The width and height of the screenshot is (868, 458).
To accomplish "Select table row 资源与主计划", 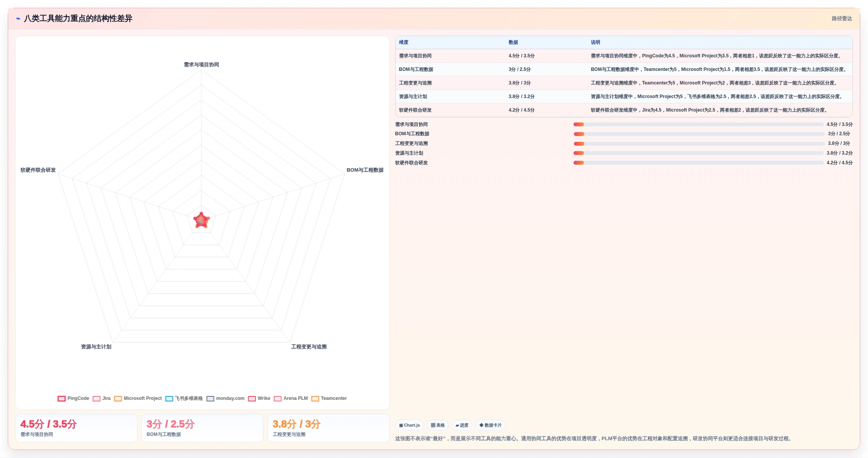I will click(624, 96).
